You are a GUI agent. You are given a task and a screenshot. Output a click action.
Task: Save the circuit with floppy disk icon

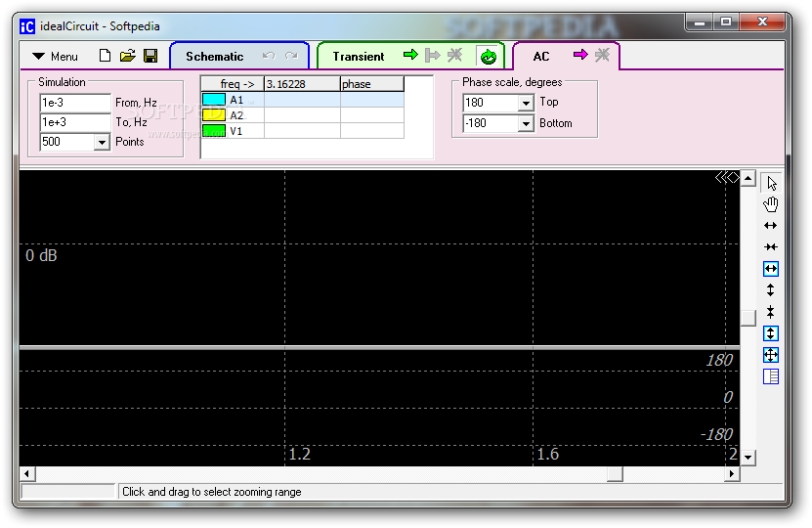[x=150, y=56]
